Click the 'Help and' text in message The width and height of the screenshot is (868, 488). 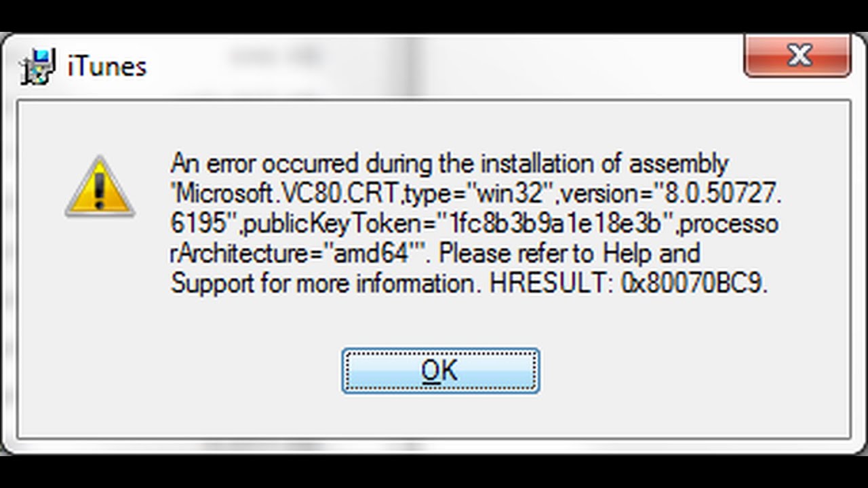651,253
